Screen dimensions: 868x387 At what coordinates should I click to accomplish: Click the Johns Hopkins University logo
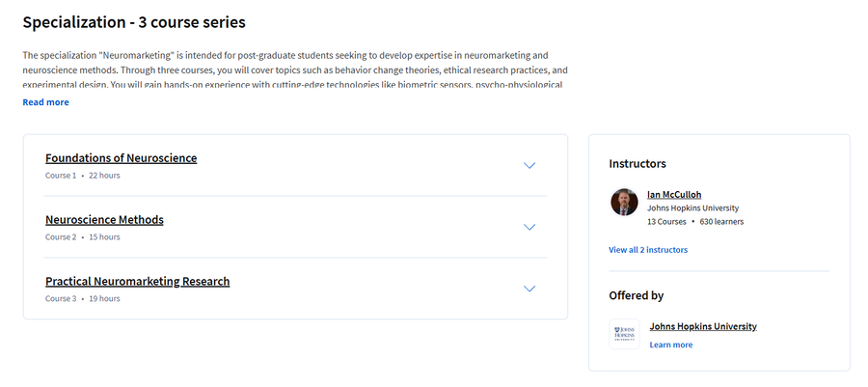click(x=624, y=334)
